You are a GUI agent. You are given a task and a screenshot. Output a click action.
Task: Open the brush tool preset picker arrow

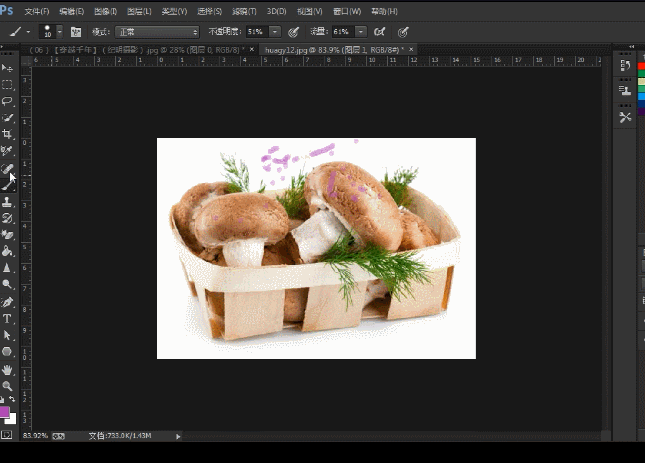pos(28,32)
